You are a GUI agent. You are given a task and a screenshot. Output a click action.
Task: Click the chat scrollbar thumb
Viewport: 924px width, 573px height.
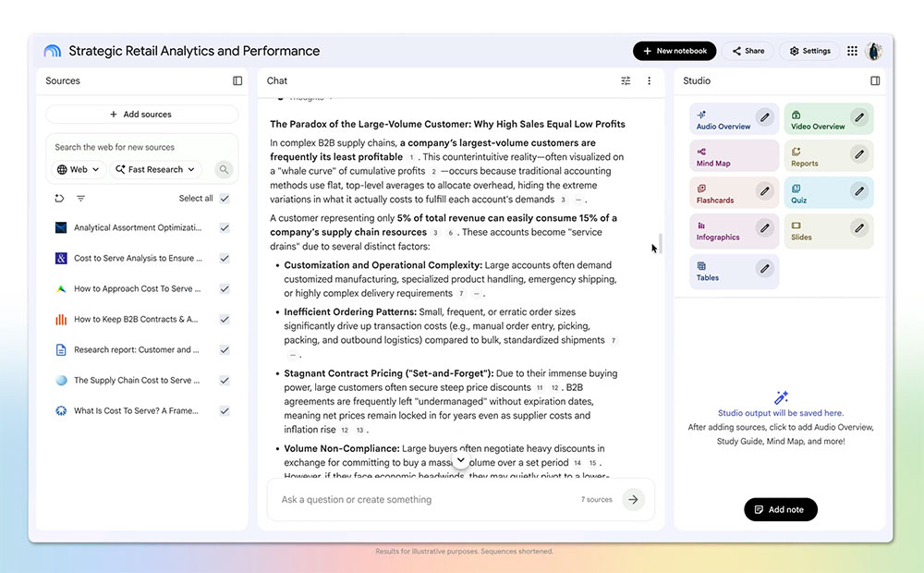tap(661, 243)
